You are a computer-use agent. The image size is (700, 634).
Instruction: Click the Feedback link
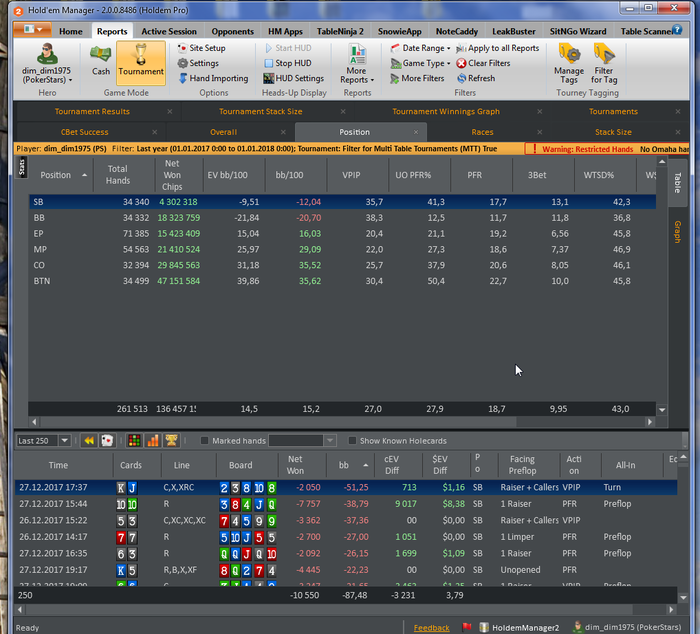431,628
